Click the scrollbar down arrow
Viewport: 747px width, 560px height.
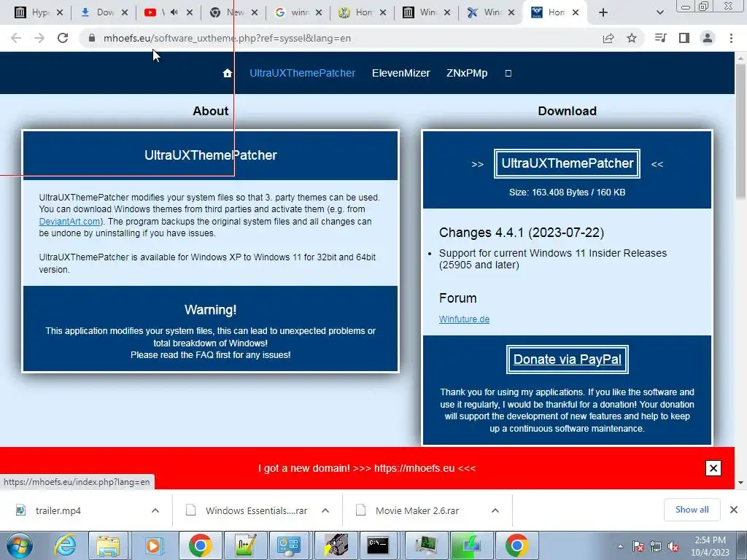pyautogui.click(x=740, y=483)
